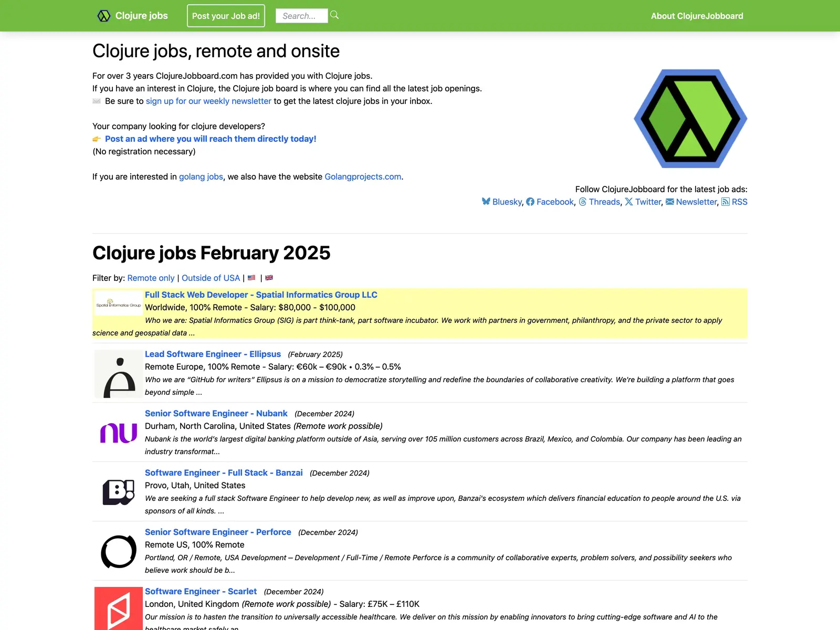Click the Spatial Informatics Group logo
Screen dimensions: 840x630
coord(119,303)
